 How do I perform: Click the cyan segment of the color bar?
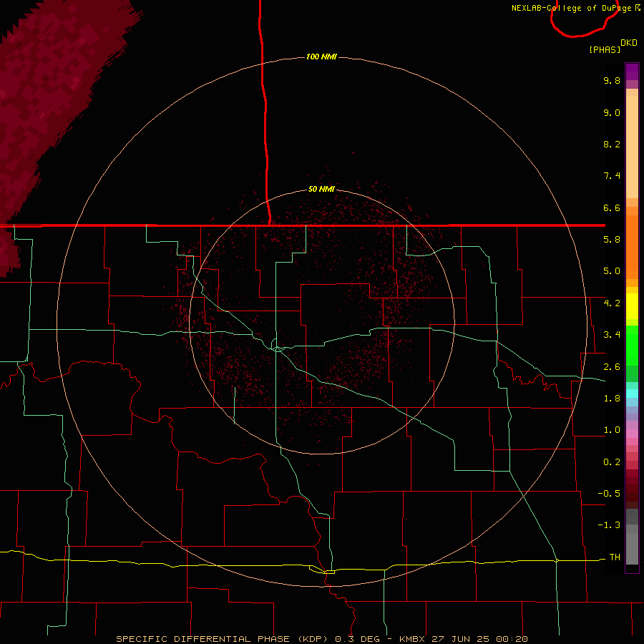[x=632, y=393]
